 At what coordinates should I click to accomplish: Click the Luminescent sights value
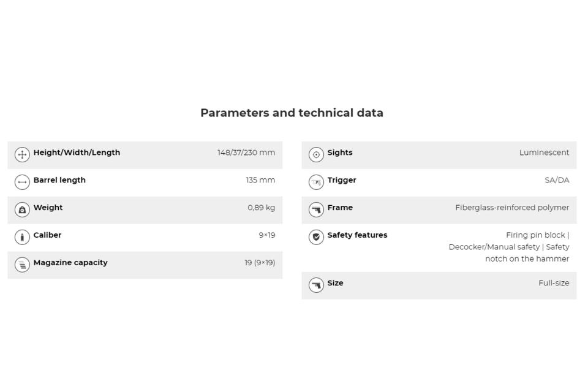pos(544,153)
